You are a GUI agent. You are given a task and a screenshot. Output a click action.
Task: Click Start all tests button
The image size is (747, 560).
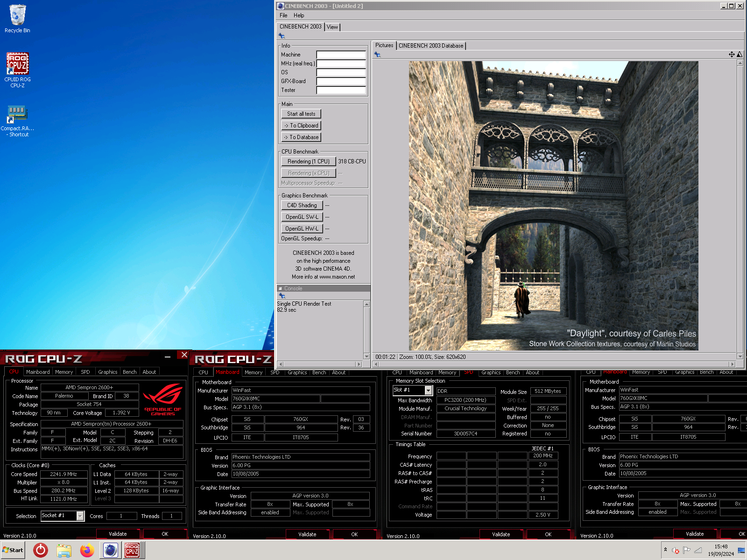pos(301,114)
